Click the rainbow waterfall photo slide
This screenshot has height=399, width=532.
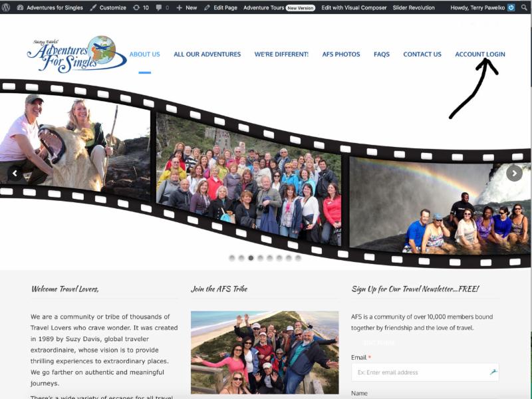coord(440,206)
